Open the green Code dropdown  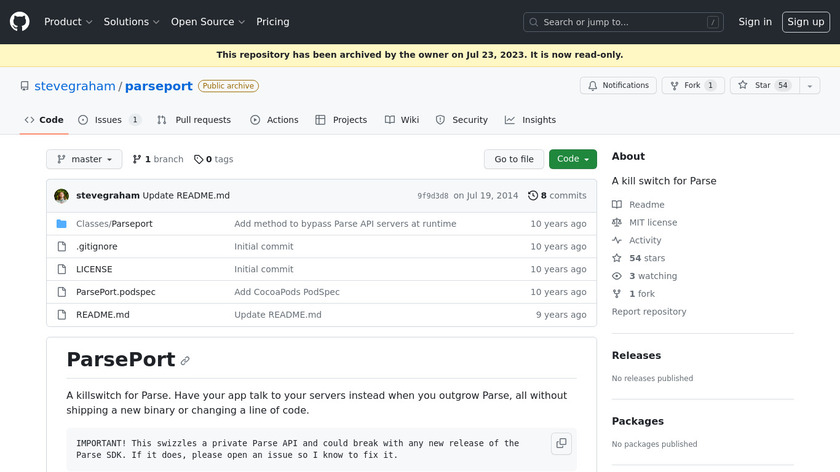[572, 159]
